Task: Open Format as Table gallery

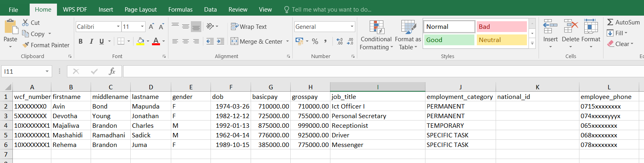Action: click(408, 35)
